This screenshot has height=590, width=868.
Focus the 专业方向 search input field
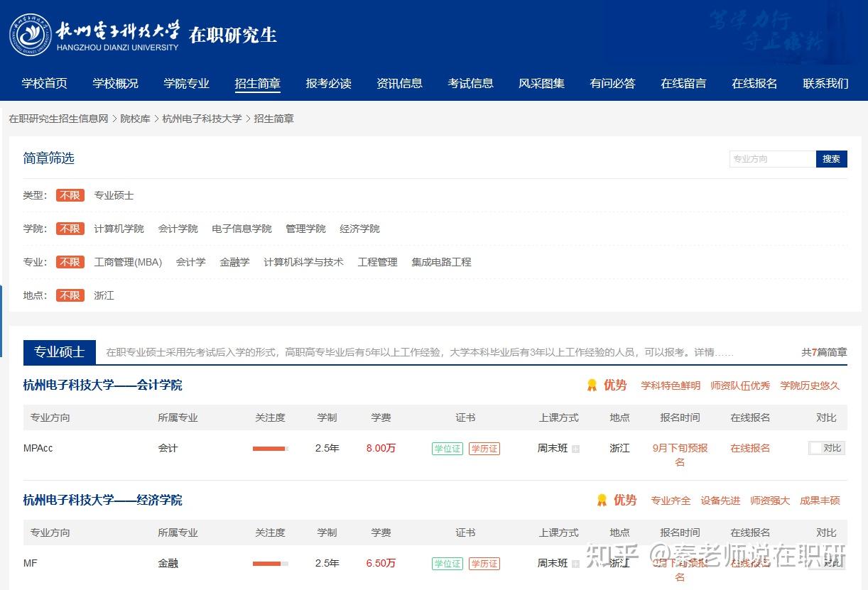pyautogui.click(x=773, y=159)
